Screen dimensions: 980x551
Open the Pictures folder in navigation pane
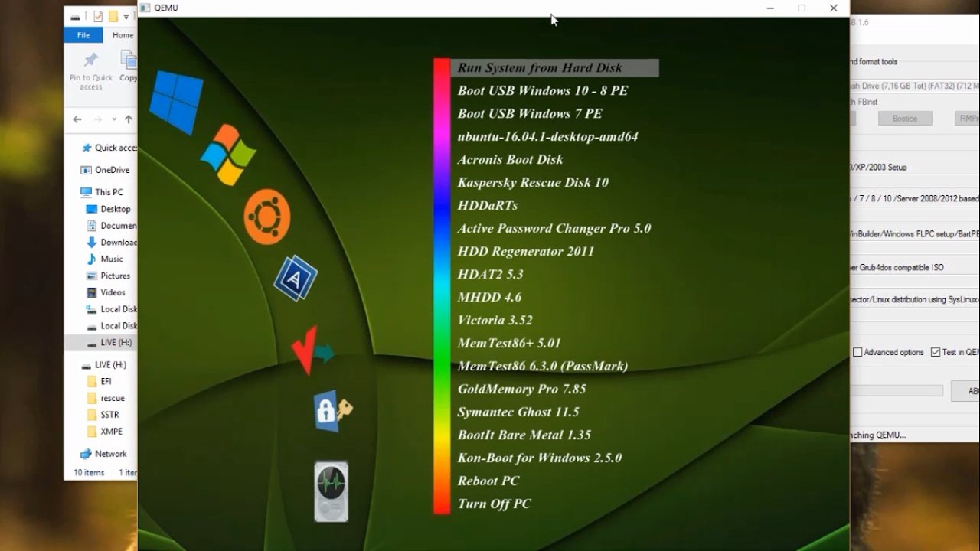click(108, 275)
